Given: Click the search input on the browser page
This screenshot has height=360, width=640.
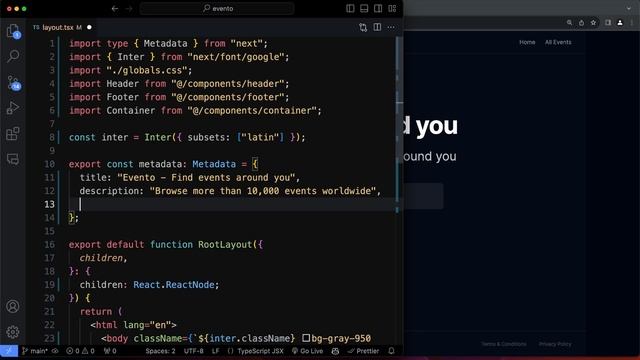Looking at the screenshot, I should click(423, 196).
